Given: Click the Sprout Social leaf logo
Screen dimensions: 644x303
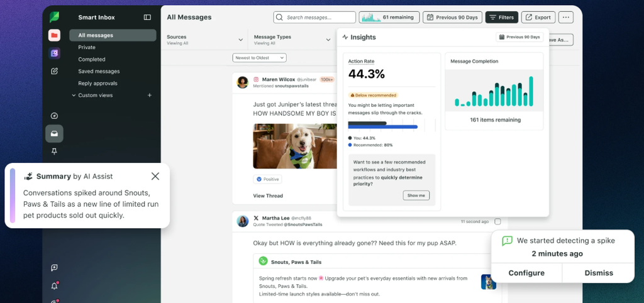Looking at the screenshot, I should pos(54,17).
